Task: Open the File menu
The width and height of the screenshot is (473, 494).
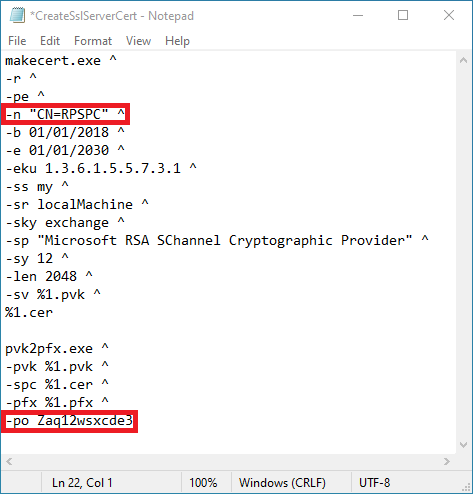Action: point(17,41)
